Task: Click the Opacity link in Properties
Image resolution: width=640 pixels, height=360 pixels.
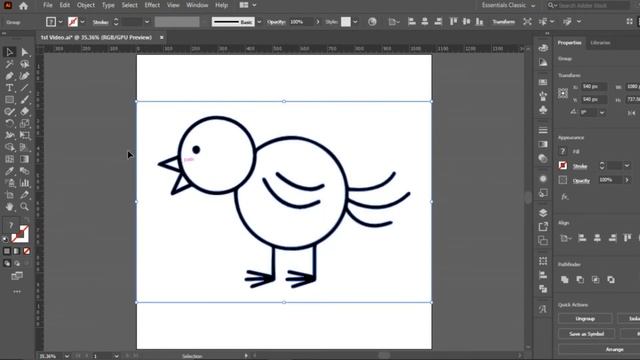Action: pyautogui.click(x=581, y=181)
